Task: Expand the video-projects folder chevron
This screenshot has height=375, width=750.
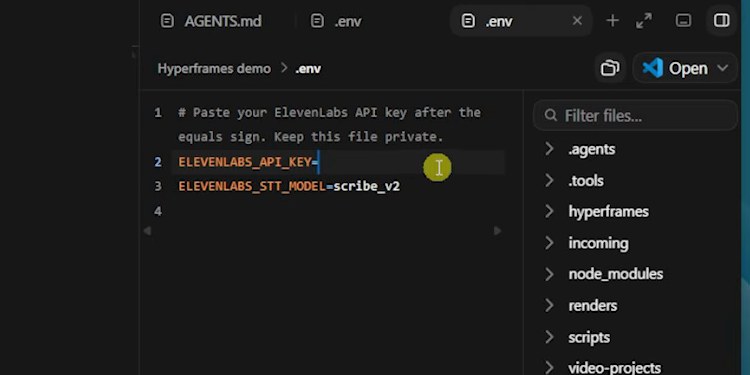Action: coord(550,367)
